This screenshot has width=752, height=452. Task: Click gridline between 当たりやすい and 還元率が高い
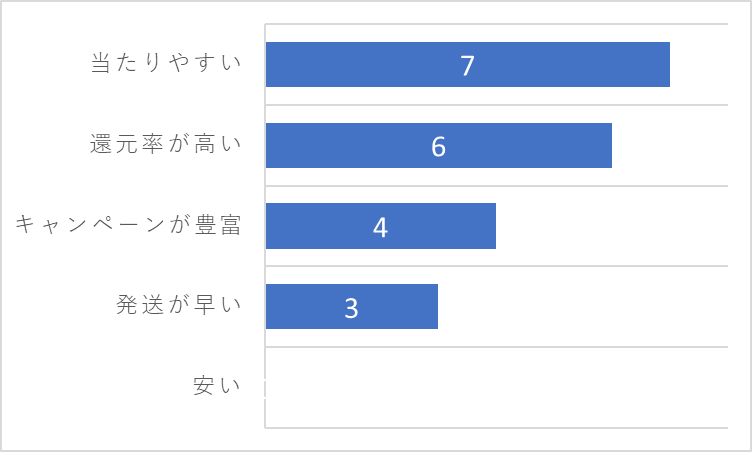(496, 105)
